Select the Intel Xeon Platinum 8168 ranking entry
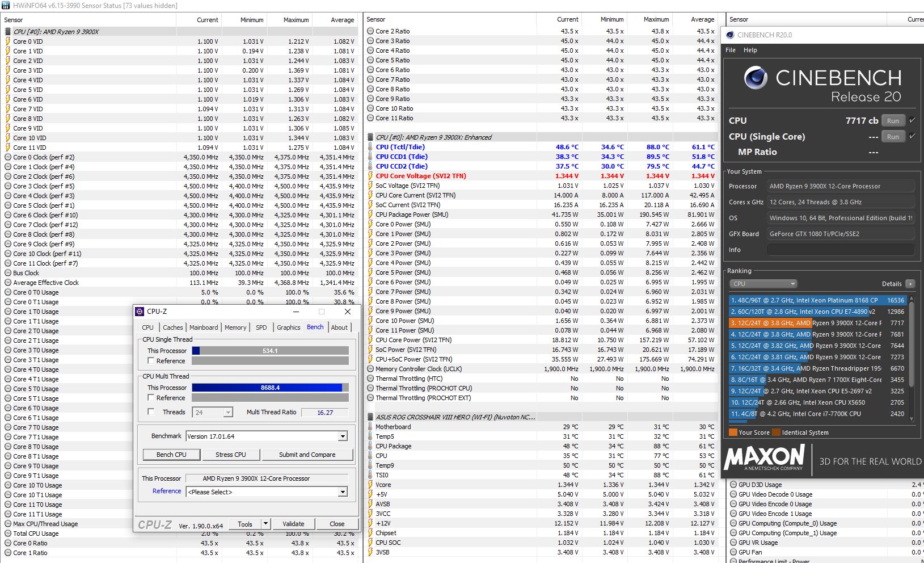 [x=817, y=300]
